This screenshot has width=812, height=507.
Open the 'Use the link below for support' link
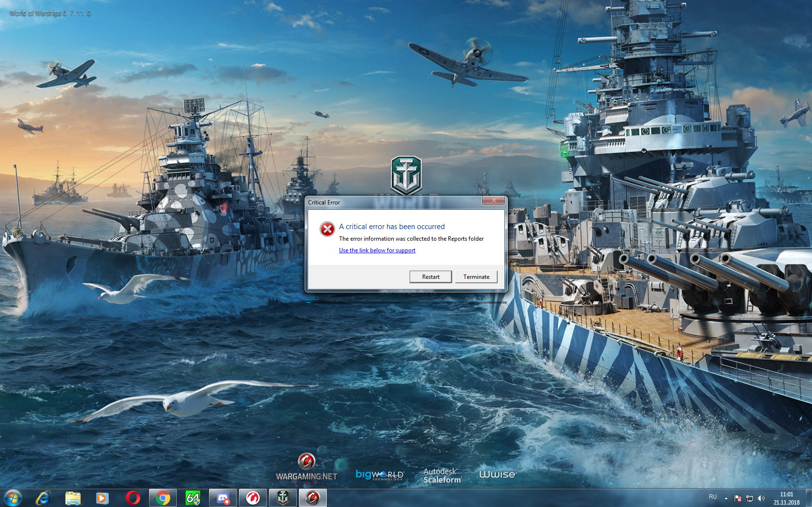tap(377, 250)
